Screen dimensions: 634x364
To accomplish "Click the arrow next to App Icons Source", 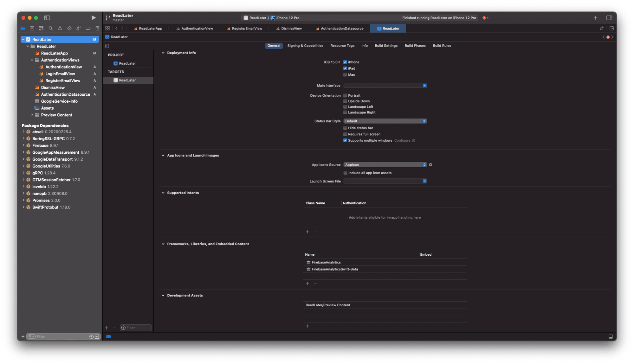I will click(430, 165).
